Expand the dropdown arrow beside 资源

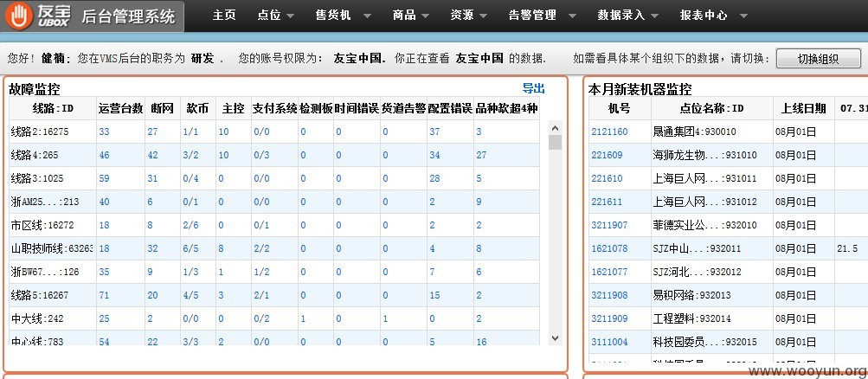click(x=483, y=16)
